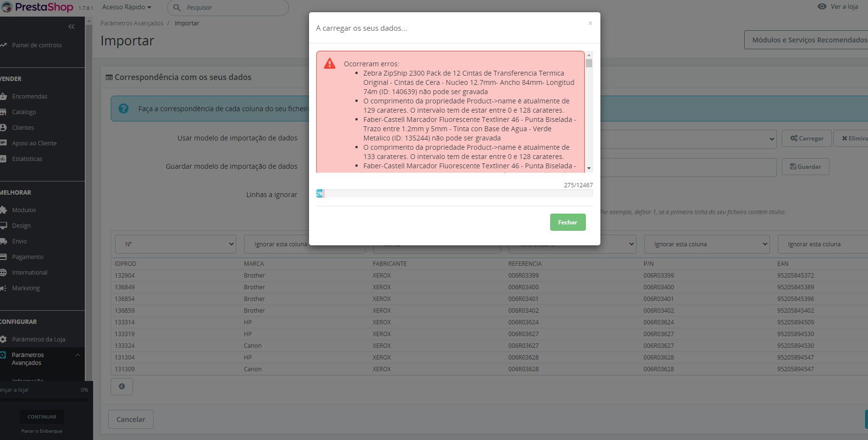Click the Painel de controlo trend icon
This screenshot has width=868, height=440.
click(3, 45)
